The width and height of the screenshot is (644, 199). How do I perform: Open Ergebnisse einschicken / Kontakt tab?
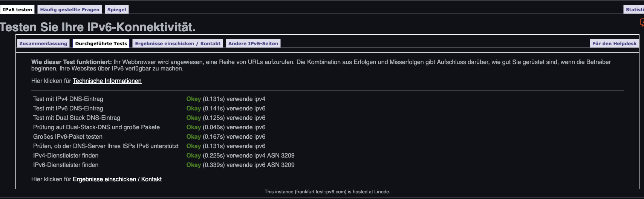pos(177,43)
